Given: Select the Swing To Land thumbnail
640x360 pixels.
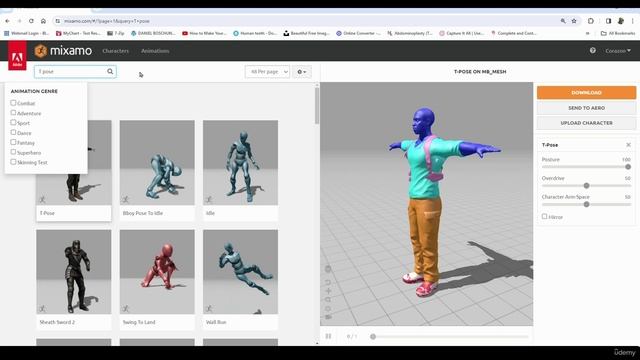Looking at the screenshot, I should pos(157,280).
